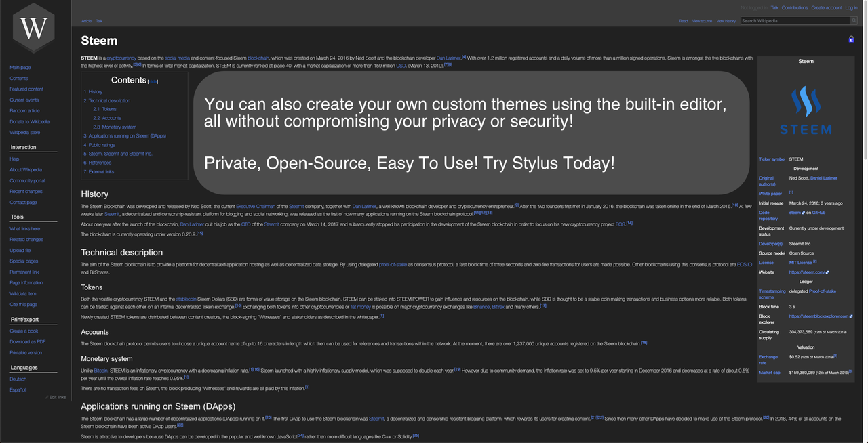
Task: Open Special pages tool
Action: 24,261
